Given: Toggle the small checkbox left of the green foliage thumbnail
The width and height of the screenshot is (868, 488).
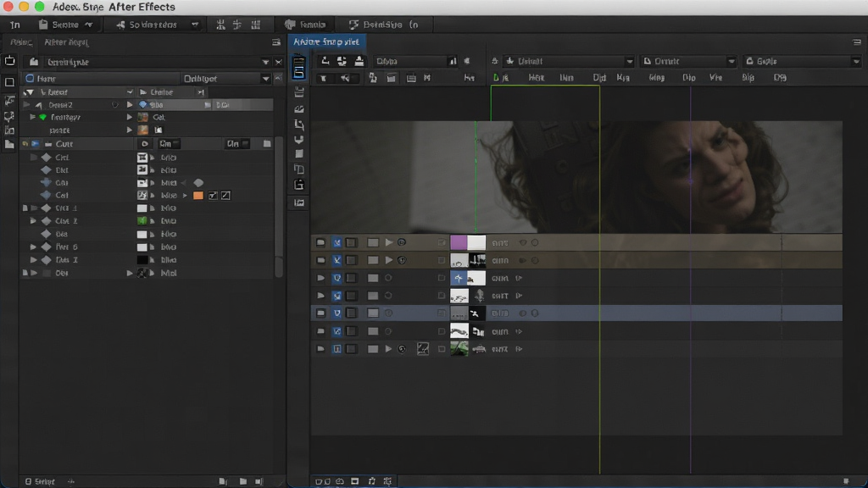Looking at the screenshot, I should click(x=441, y=348).
